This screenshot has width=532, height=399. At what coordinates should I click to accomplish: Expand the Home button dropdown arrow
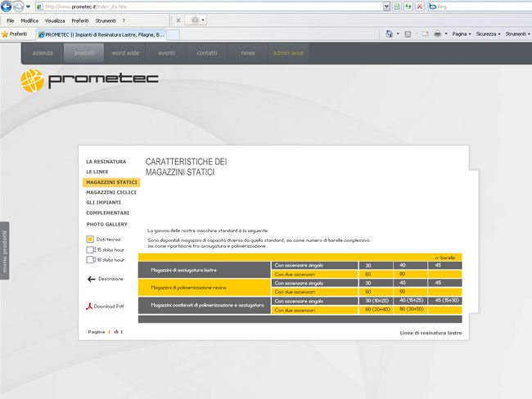tap(398, 34)
